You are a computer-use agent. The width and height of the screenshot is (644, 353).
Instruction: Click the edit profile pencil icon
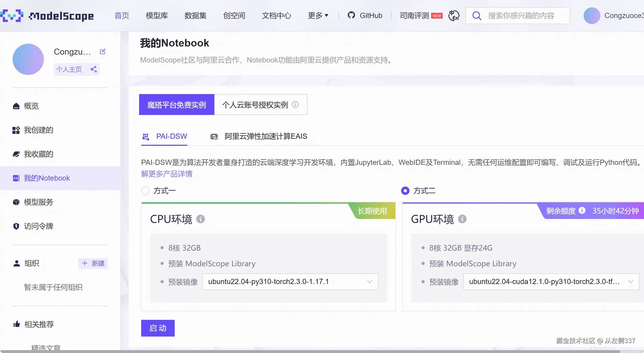point(102,51)
